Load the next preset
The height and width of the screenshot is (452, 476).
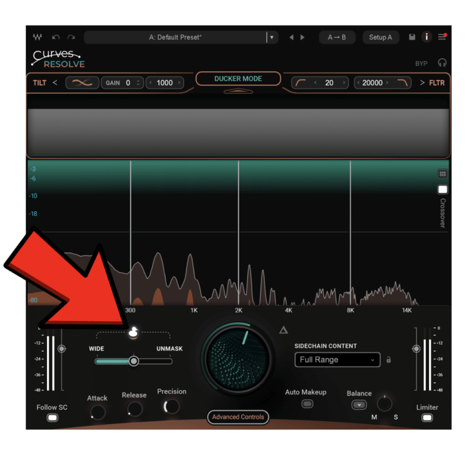tap(302, 37)
